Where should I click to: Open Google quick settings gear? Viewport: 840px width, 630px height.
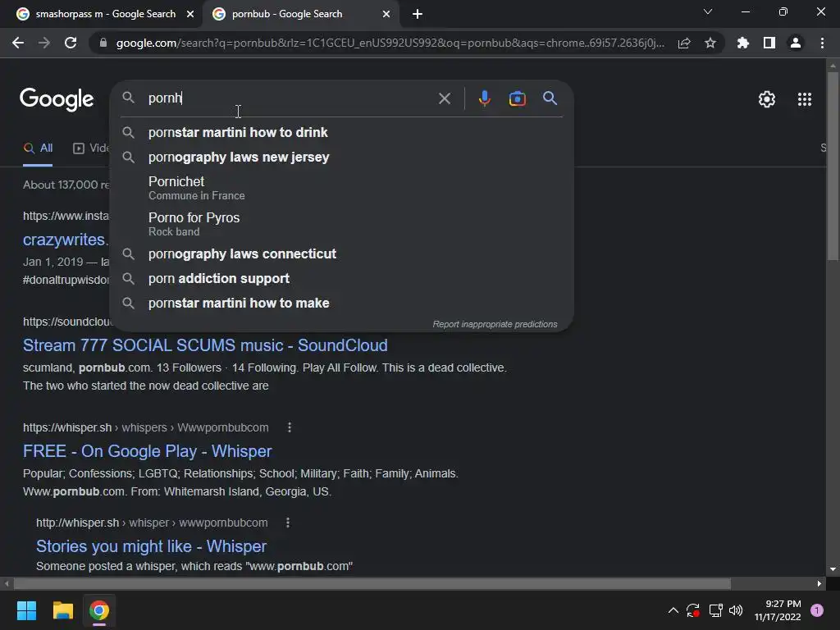click(767, 99)
